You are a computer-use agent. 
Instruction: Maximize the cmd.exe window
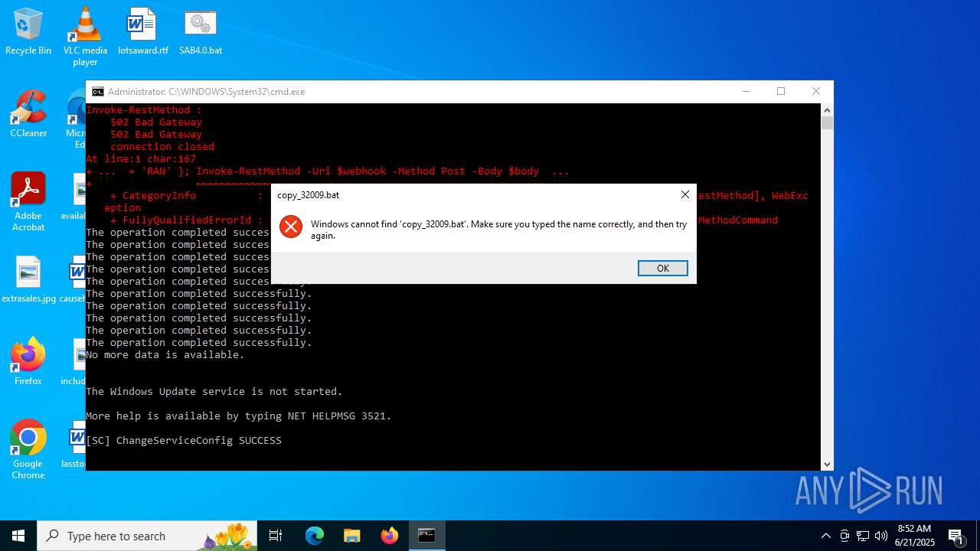(x=781, y=91)
